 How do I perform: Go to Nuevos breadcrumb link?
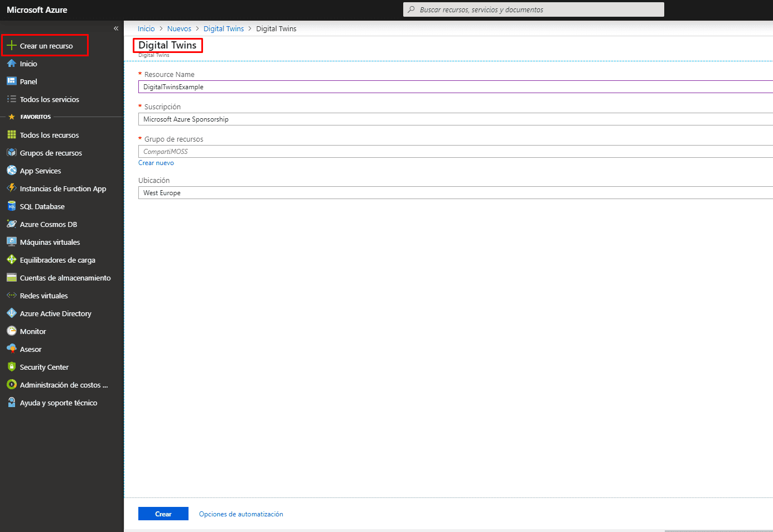tap(179, 28)
